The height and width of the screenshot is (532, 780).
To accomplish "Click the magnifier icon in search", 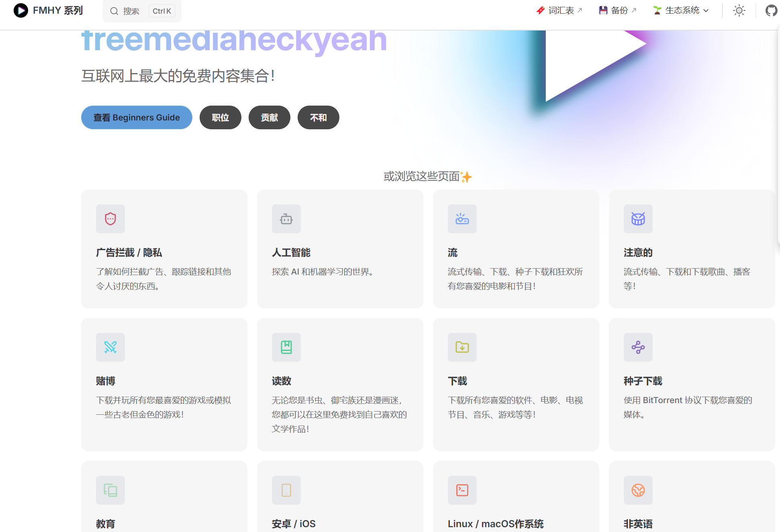I will (x=114, y=11).
